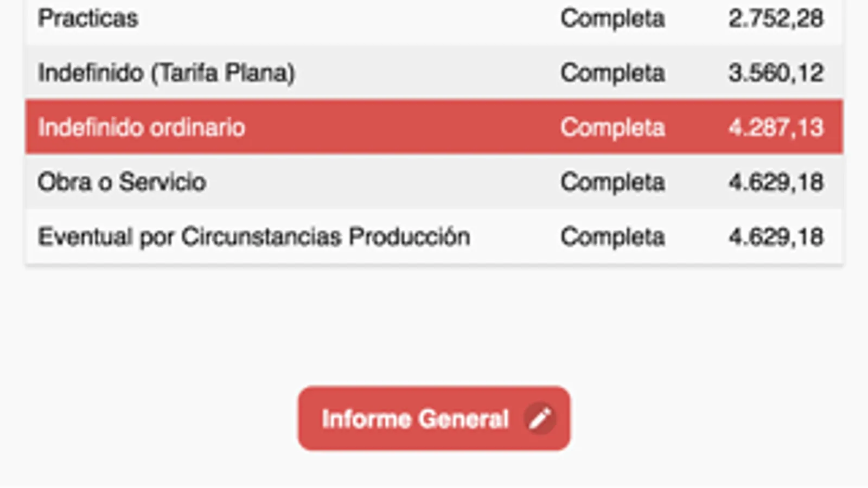868x488 pixels.
Task: Click the 2.752,28 amount for Practicas
Action: click(x=776, y=18)
